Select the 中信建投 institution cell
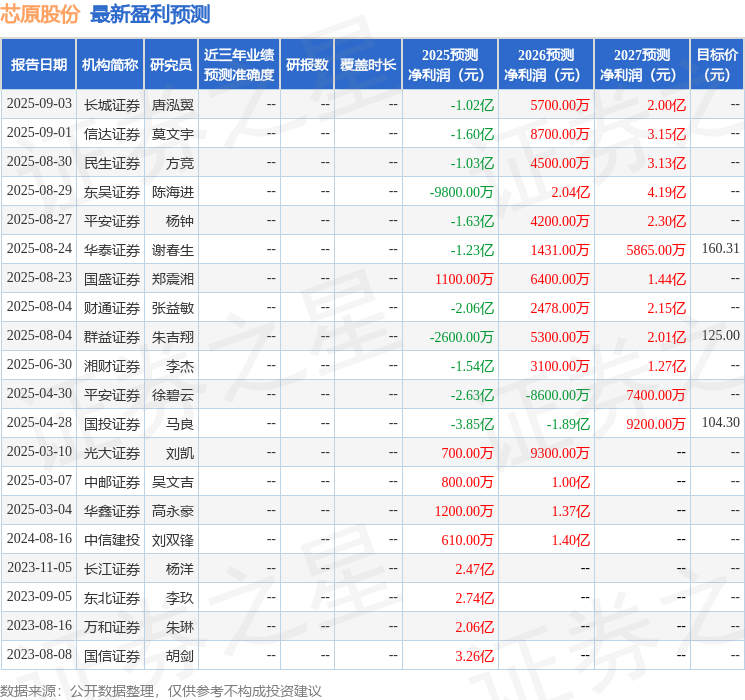The height and width of the screenshot is (700, 745). pos(112,540)
